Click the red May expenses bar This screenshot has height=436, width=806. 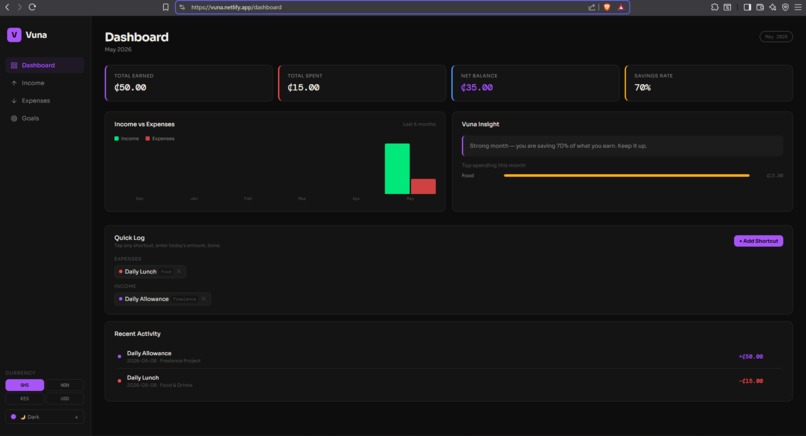click(423, 186)
